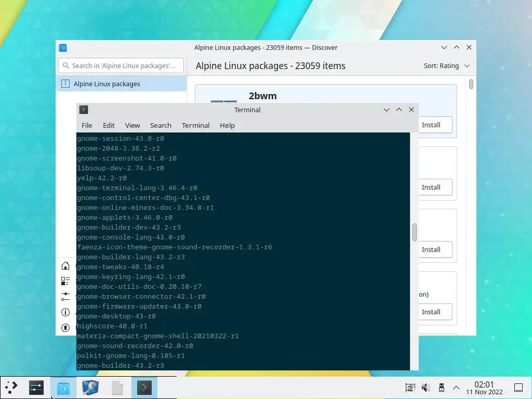Open the display configuration tray icon
Screen dimensions: 532x399
(410, 388)
